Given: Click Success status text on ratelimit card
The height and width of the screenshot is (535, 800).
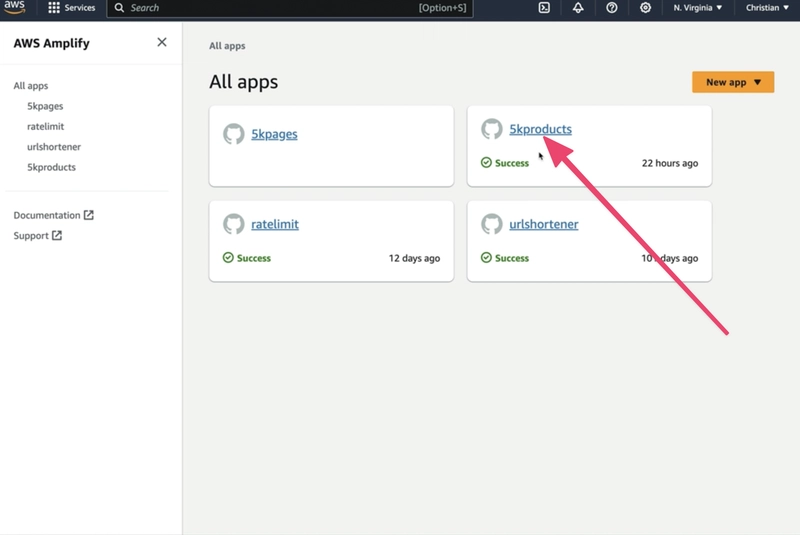Looking at the screenshot, I should (254, 258).
